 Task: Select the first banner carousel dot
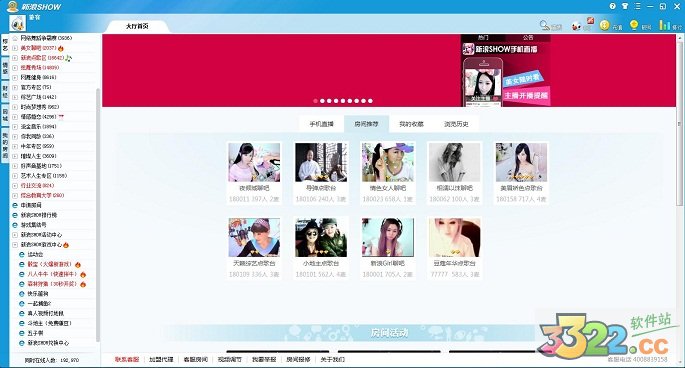point(315,101)
